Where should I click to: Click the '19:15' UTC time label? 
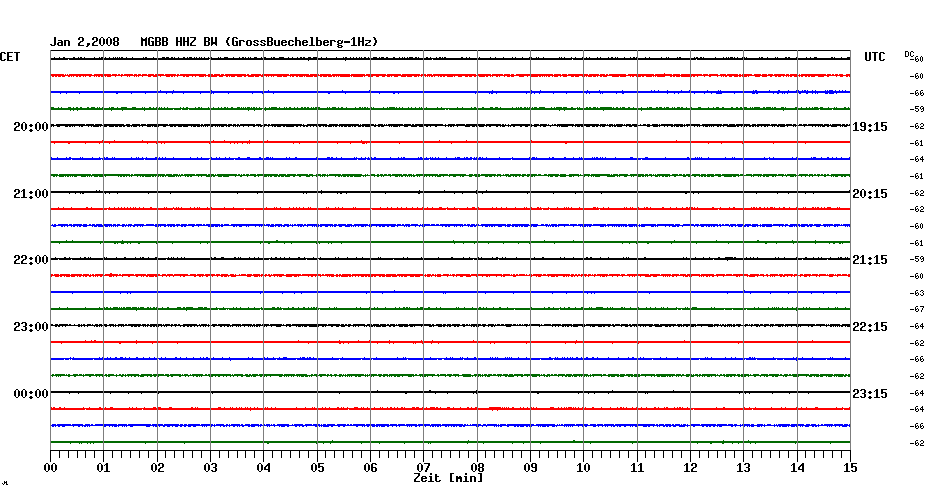[870, 127]
